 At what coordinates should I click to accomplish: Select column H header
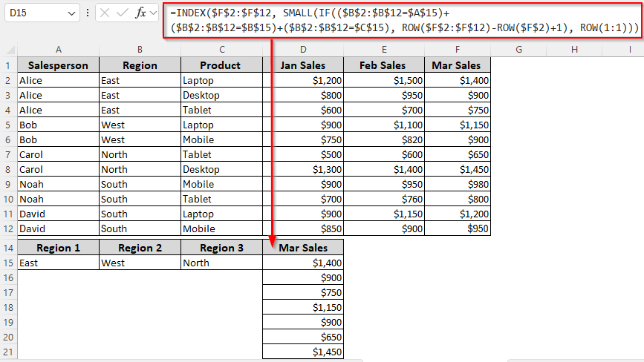[x=574, y=49]
